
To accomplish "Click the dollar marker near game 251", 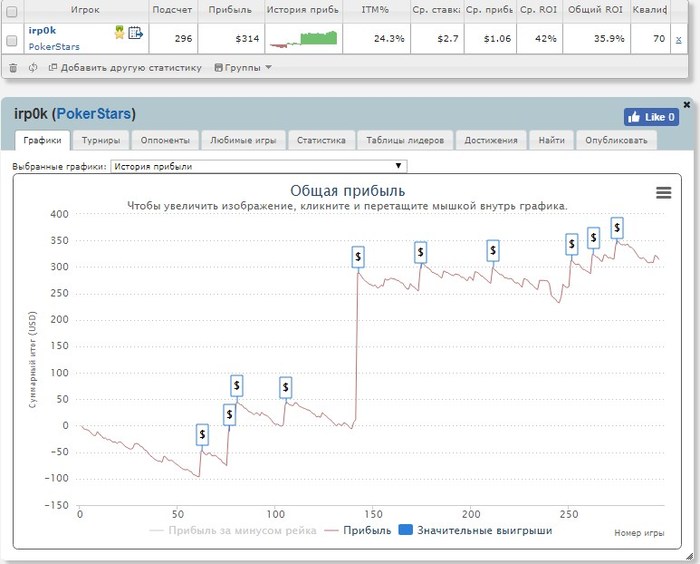I will [x=572, y=244].
